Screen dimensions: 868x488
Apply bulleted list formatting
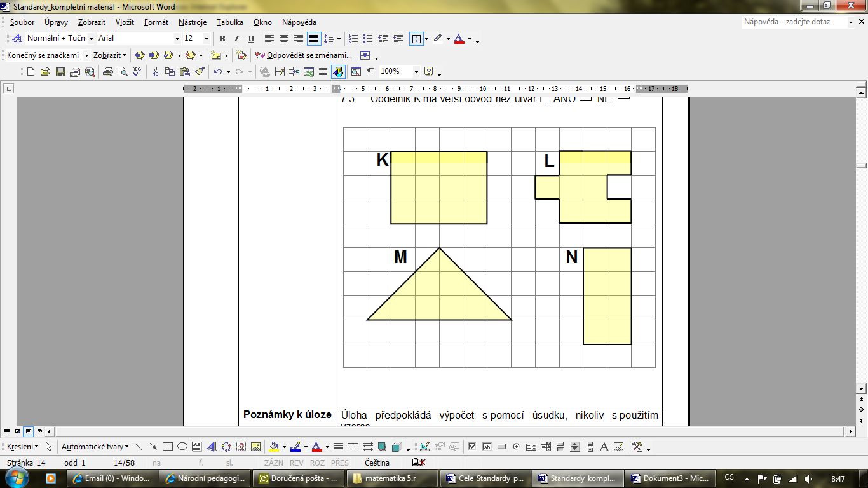click(369, 39)
